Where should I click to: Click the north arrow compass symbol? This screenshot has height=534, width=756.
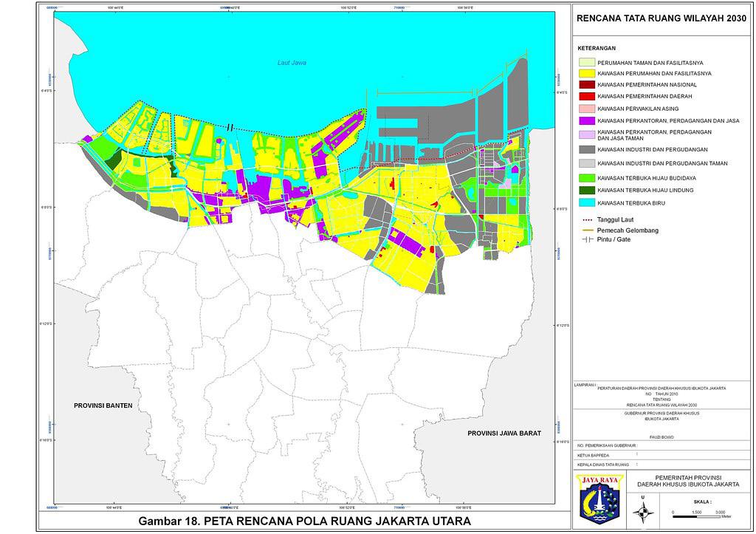click(x=643, y=511)
